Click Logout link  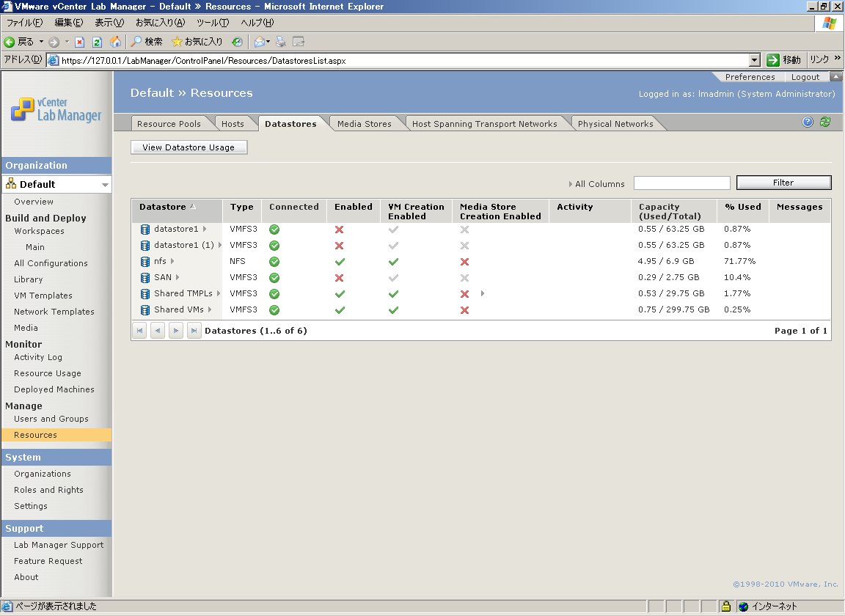point(805,77)
